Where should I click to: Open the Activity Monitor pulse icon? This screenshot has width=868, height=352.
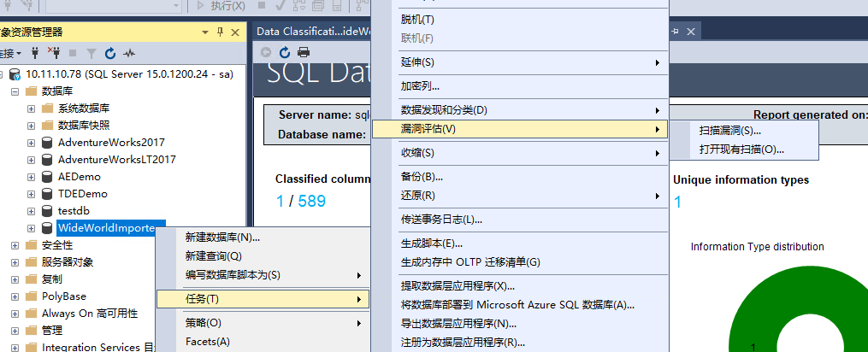coord(129,54)
